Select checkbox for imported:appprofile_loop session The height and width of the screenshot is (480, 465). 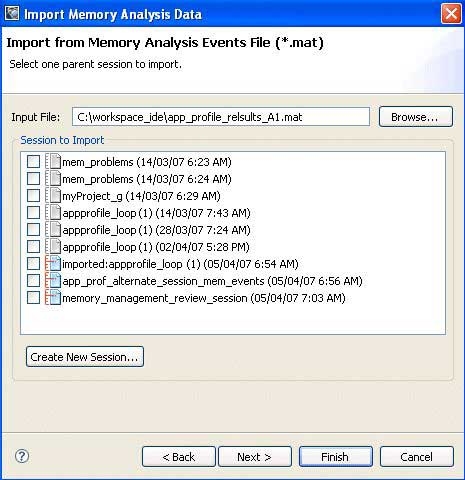coord(33,264)
